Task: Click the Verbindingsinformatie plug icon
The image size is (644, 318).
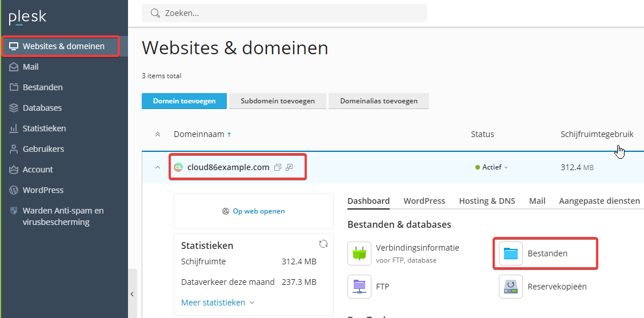Action: pos(359,253)
